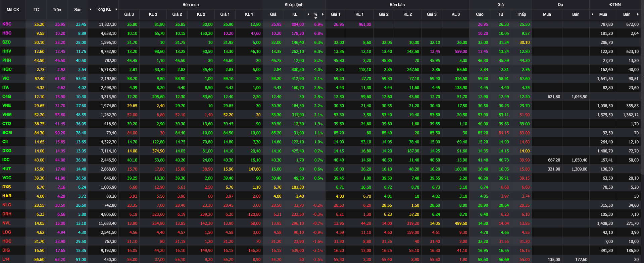The width and height of the screenshot is (644, 263).
Task: Click C4G Dư Mua value 621,80
Action: point(554,97)
